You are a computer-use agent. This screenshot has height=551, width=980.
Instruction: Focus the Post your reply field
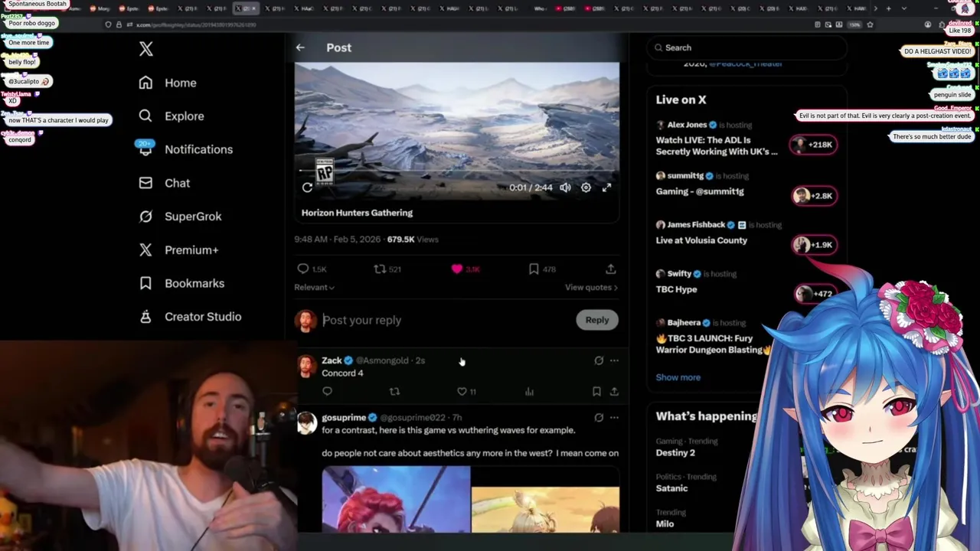coord(446,321)
